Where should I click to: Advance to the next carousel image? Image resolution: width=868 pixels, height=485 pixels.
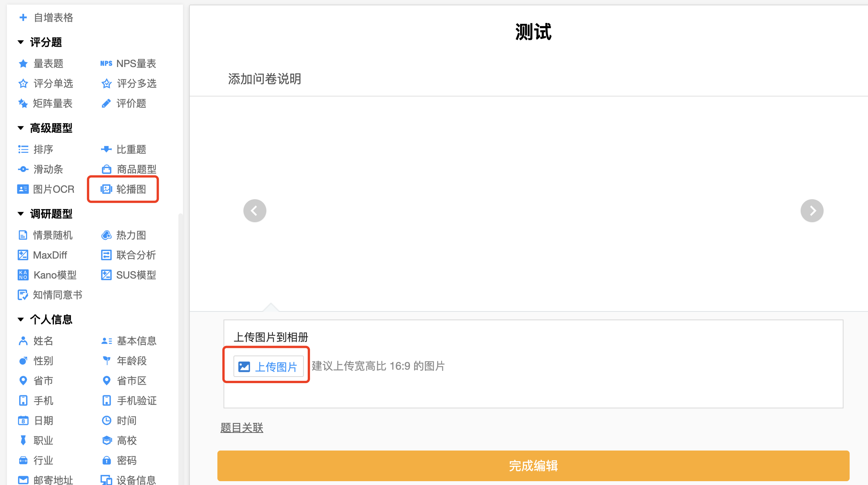point(812,211)
